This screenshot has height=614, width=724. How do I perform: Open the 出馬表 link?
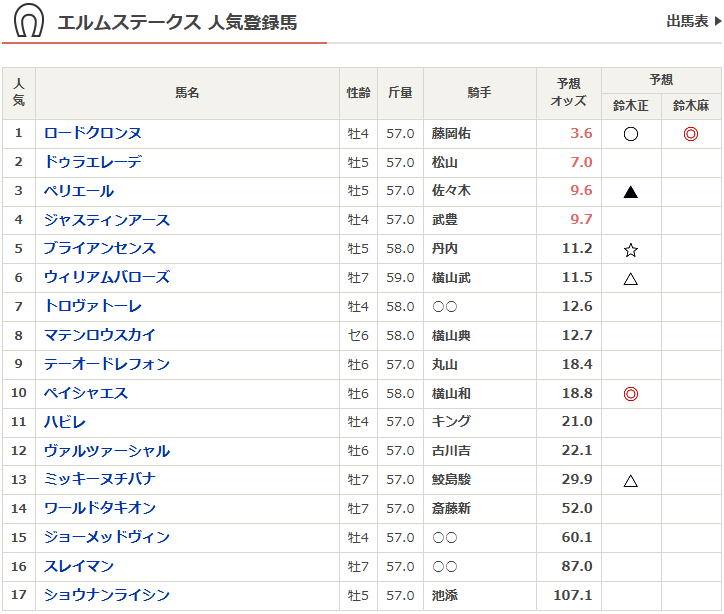pos(687,21)
